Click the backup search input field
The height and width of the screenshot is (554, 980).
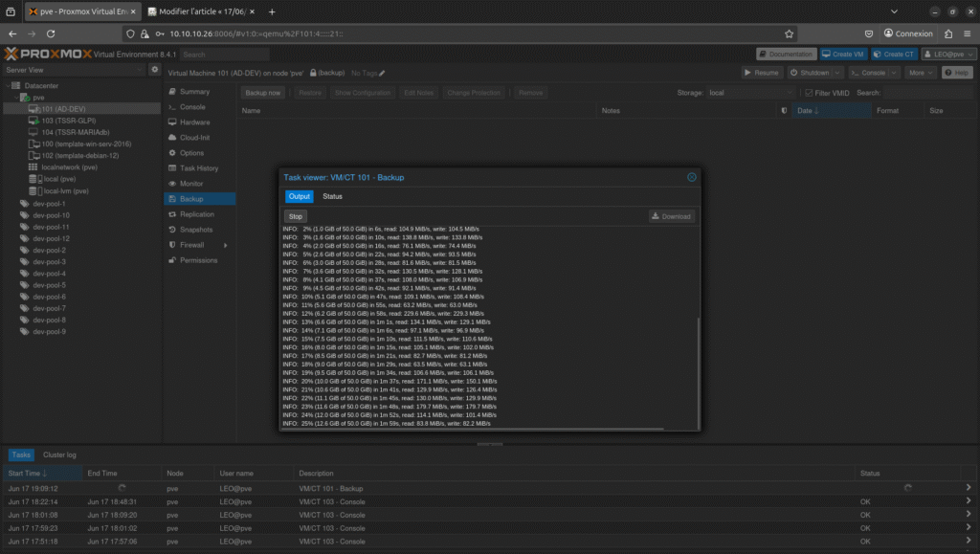pos(926,93)
